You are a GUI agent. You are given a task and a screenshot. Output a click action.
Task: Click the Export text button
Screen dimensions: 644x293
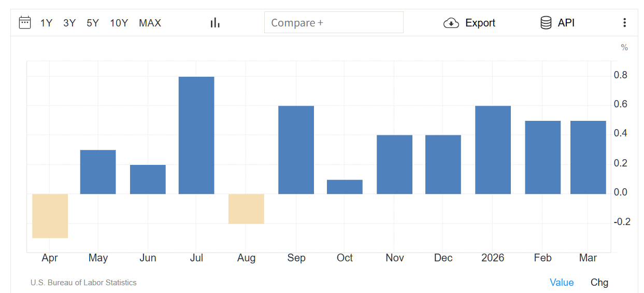click(x=480, y=23)
